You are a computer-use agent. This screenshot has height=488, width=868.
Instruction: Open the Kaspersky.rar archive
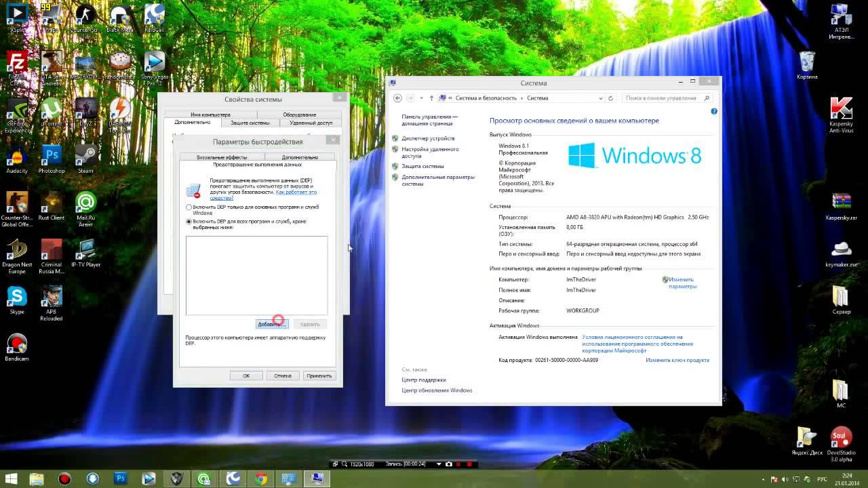click(842, 206)
